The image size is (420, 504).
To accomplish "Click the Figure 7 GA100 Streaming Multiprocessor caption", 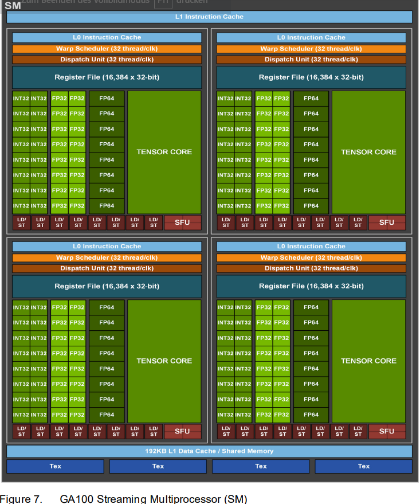I will coord(124,498).
